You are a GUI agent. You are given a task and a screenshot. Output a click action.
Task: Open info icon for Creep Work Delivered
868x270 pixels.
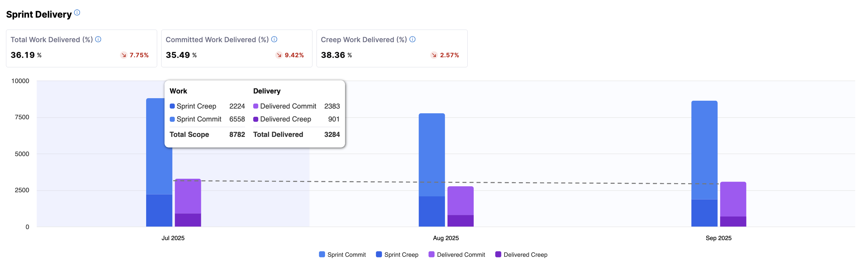click(x=413, y=39)
